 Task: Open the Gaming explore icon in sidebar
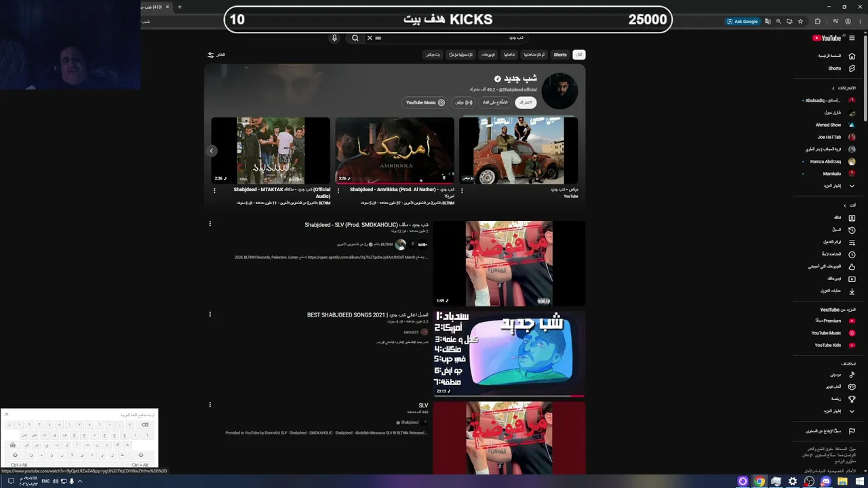(852, 387)
